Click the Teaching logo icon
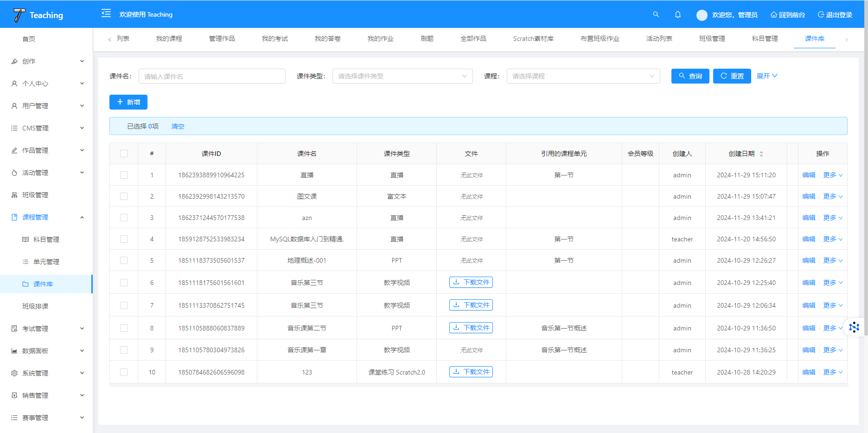868x433 pixels. [19, 15]
